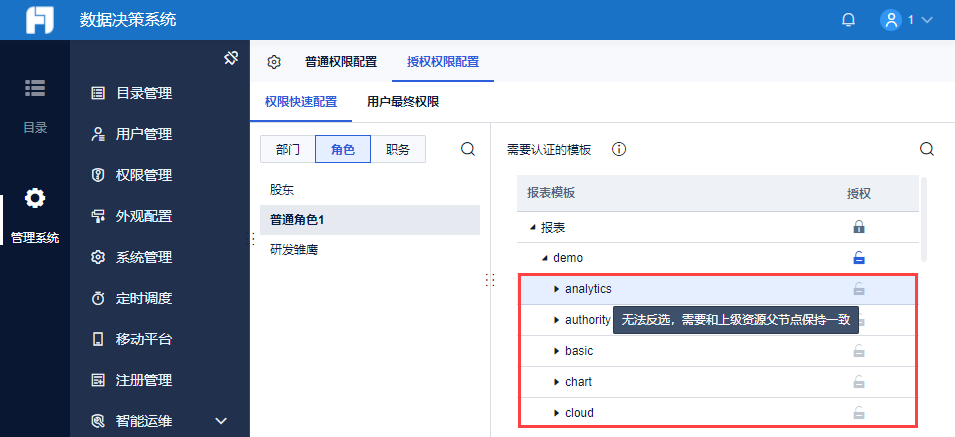Toggle authorization lock for chart
The height and width of the screenshot is (437, 955).
point(859,382)
